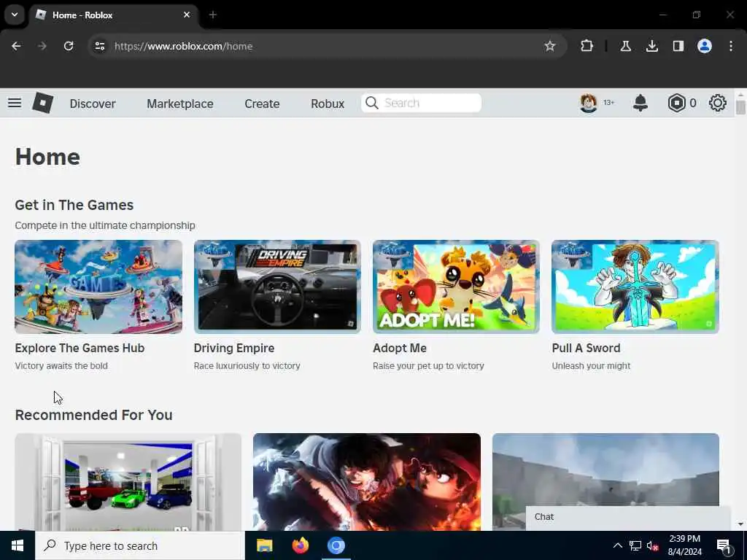Viewport: 747px width, 560px height.
Task: Click the browser address bar URL
Action: [183, 46]
